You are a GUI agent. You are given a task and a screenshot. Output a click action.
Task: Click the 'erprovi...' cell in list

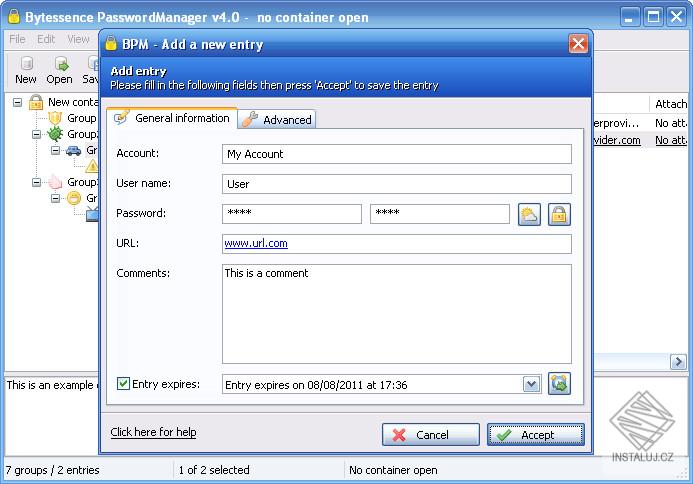click(616, 123)
